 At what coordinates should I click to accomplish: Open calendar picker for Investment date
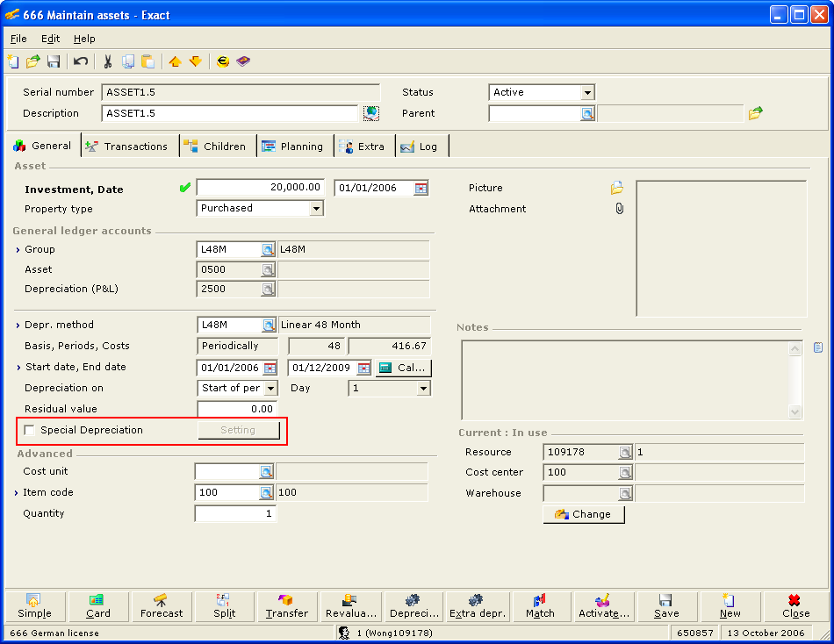(421, 188)
